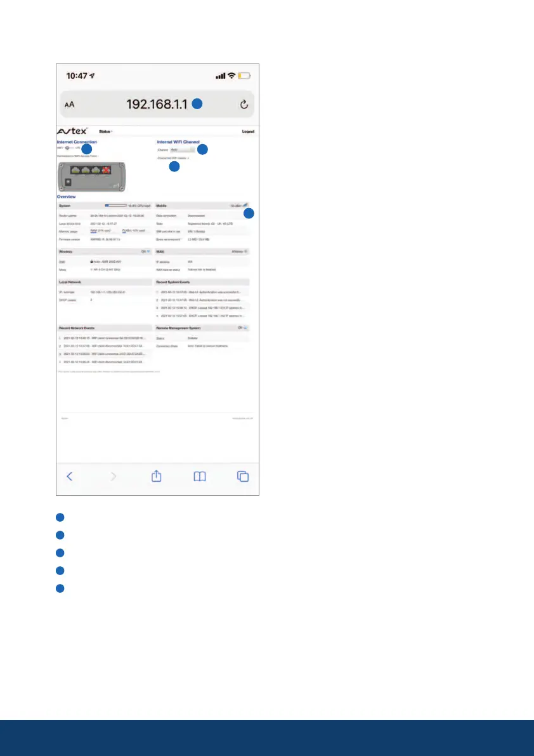Tap the Safari reload page icon
The width and height of the screenshot is (534, 756).
244,104
